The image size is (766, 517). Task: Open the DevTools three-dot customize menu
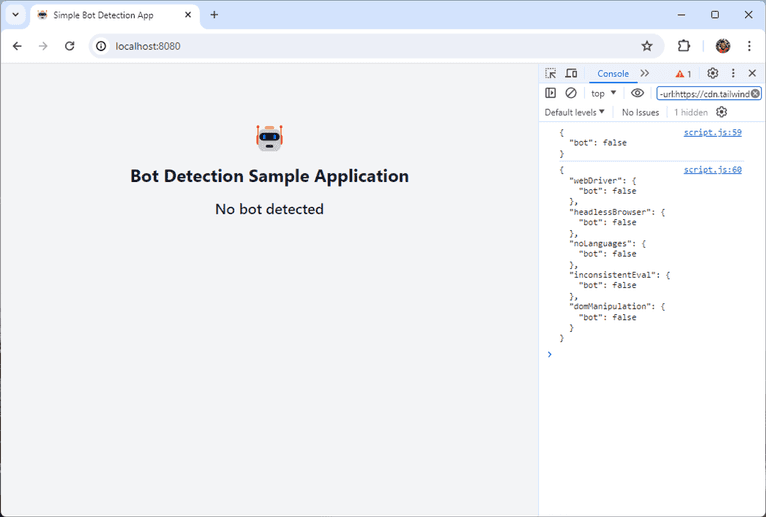[733, 73]
